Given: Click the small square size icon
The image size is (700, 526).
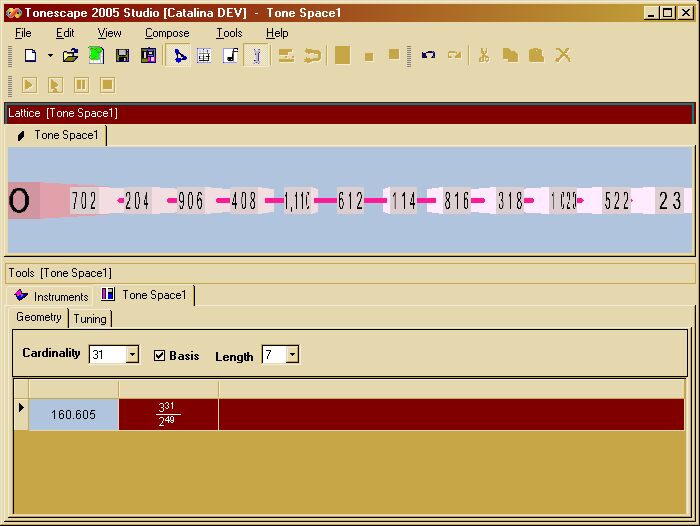Looking at the screenshot, I should pos(369,57).
